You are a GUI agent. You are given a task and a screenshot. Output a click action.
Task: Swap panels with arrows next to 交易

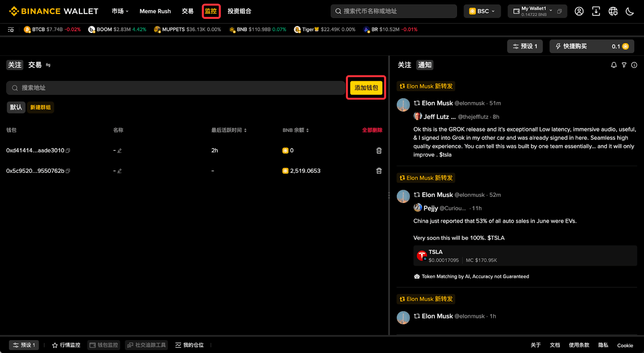(48, 65)
